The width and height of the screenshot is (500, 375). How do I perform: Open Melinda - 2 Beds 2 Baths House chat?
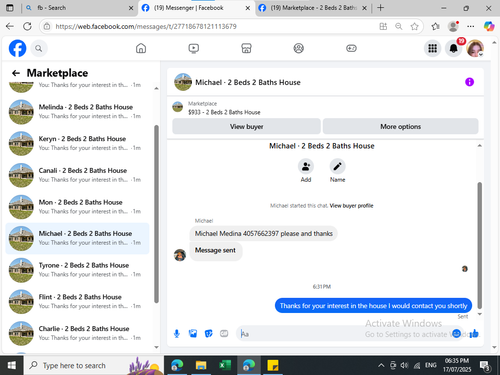pos(77,112)
